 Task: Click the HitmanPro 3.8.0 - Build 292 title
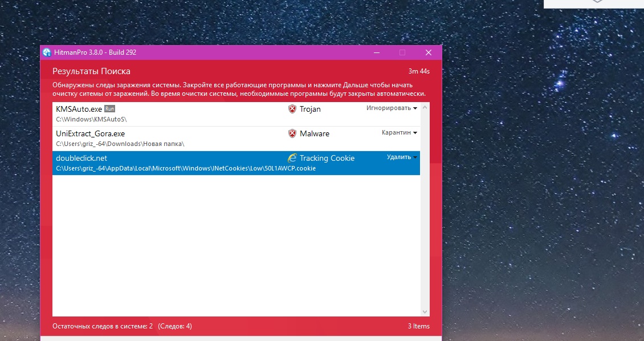tap(95, 52)
